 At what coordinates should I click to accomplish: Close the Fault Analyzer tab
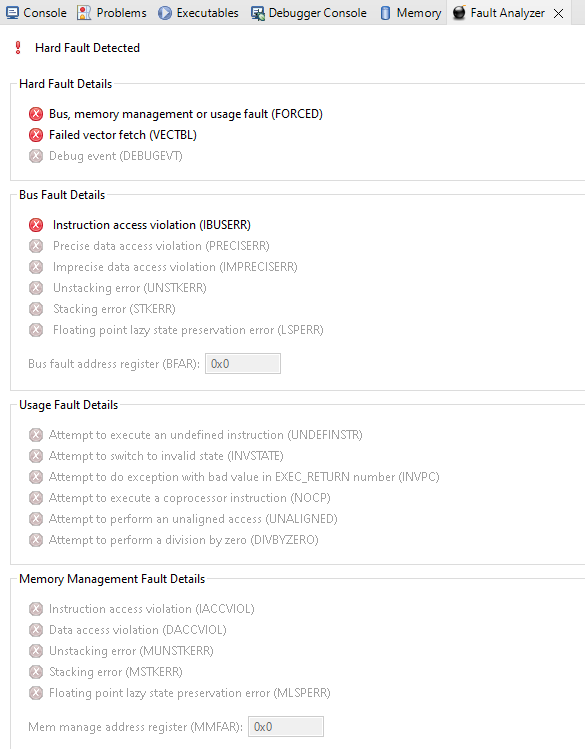558,13
